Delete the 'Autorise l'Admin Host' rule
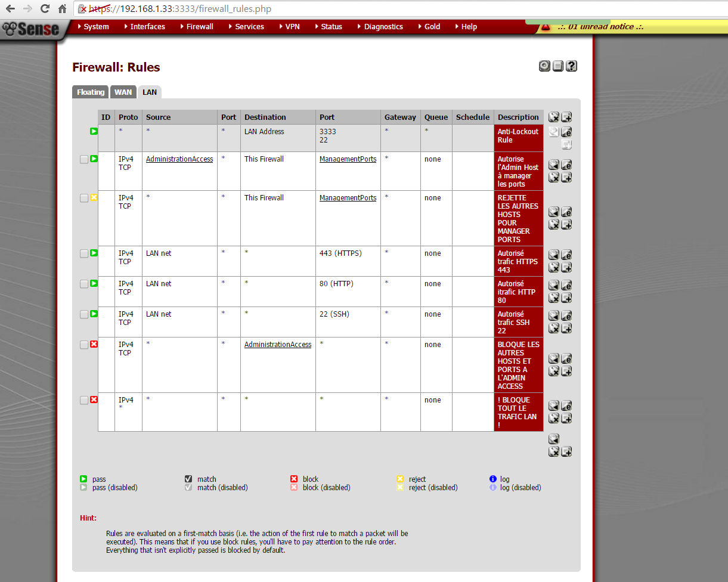 tap(554, 177)
